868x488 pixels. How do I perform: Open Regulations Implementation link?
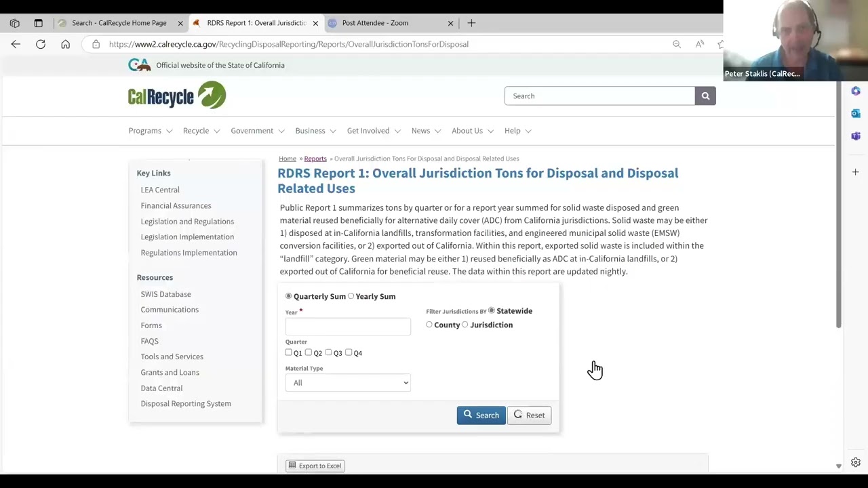pos(189,253)
